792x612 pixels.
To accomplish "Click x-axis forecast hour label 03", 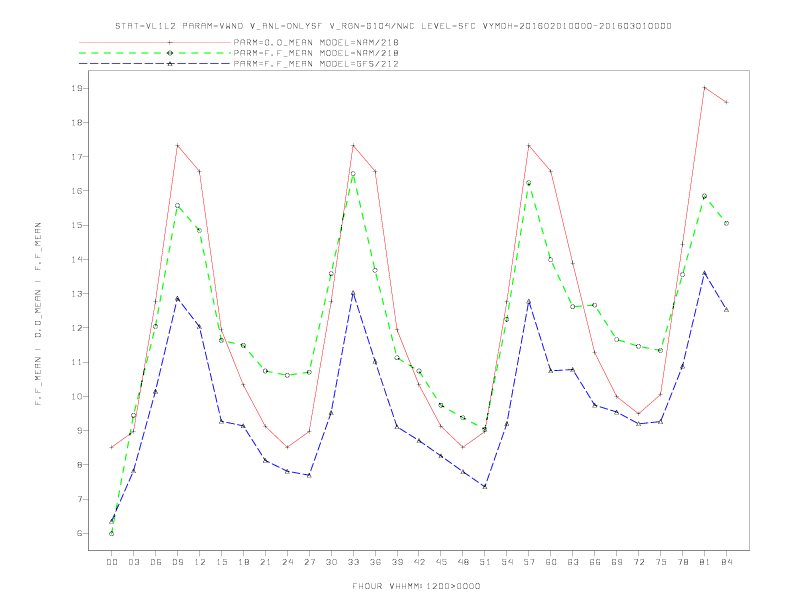I will pyautogui.click(x=133, y=562).
